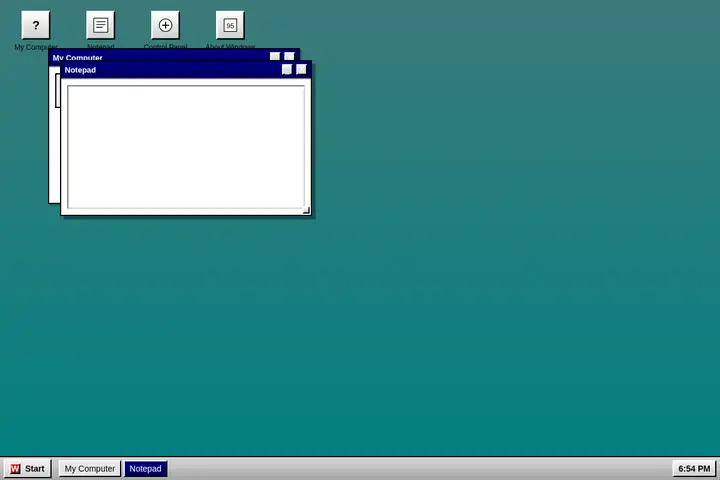Screen dimensions: 720x480
Task: Click the Notepad window resize grip
Action: tap(306, 210)
